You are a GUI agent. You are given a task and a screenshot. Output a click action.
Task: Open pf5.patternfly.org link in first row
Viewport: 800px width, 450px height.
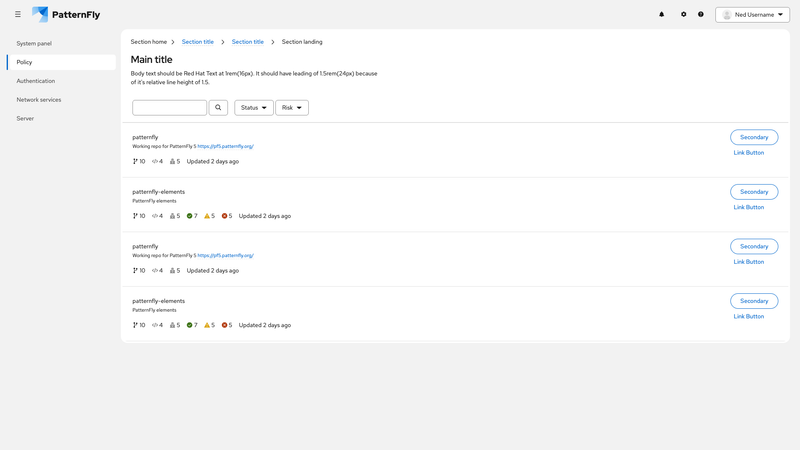tap(226, 146)
